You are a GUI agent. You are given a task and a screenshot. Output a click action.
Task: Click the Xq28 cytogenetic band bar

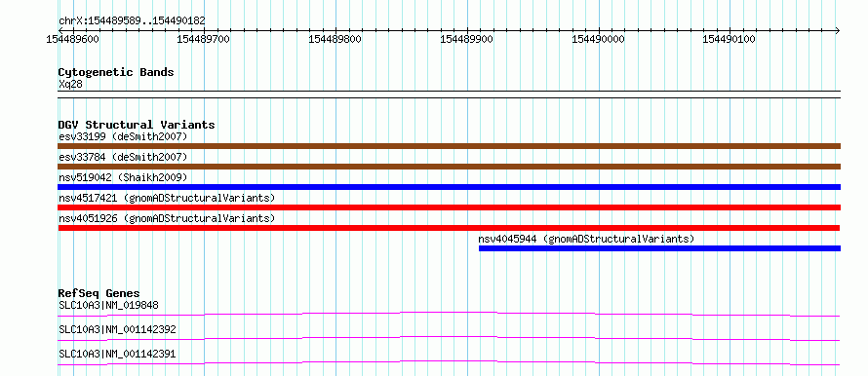pyautogui.click(x=449, y=94)
